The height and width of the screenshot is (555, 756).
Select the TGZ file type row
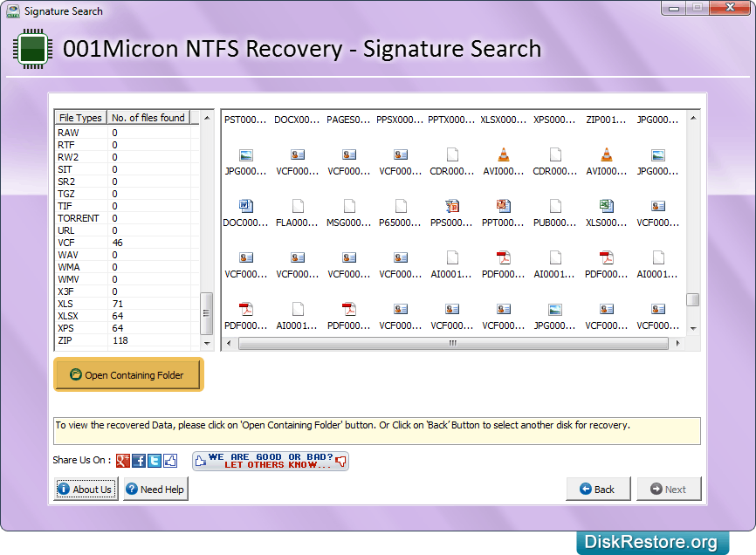point(127,194)
